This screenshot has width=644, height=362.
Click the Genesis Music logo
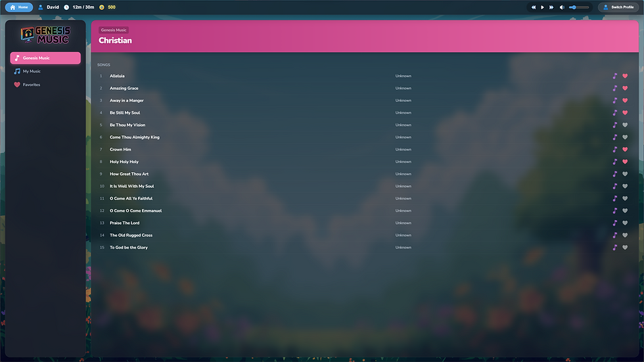click(x=45, y=35)
